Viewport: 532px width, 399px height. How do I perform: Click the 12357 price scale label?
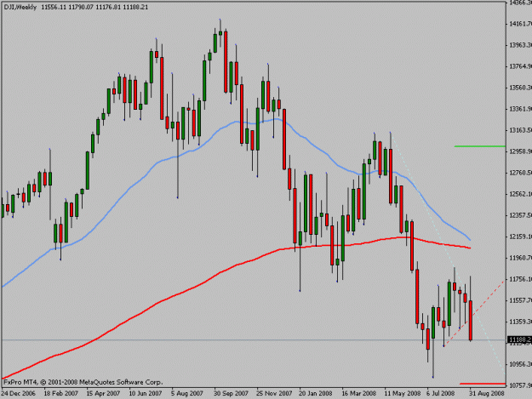click(x=520, y=215)
